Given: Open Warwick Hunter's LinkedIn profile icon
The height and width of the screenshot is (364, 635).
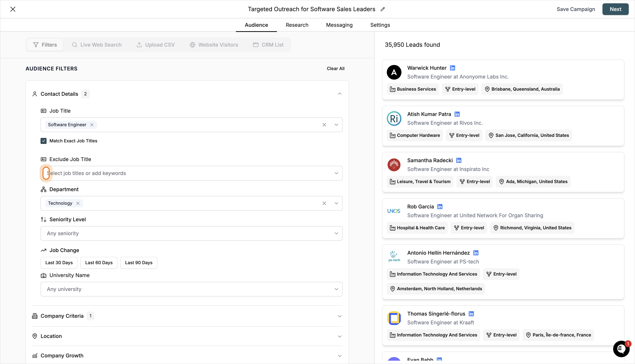Looking at the screenshot, I should pos(452,68).
